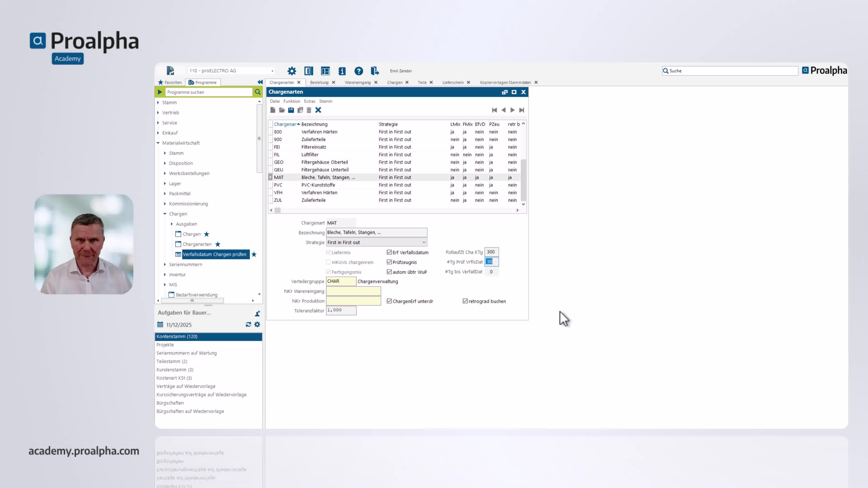This screenshot has height=488, width=868.
Task: Uncheck the retrograd buchen checkbox
Action: pyautogui.click(x=465, y=301)
